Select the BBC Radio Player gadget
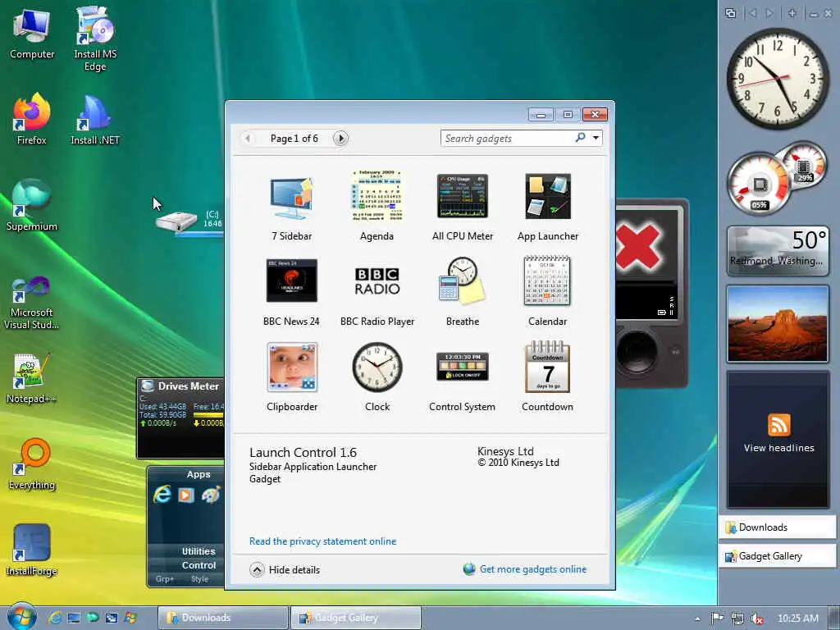This screenshot has height=630, width=840. 377,281
